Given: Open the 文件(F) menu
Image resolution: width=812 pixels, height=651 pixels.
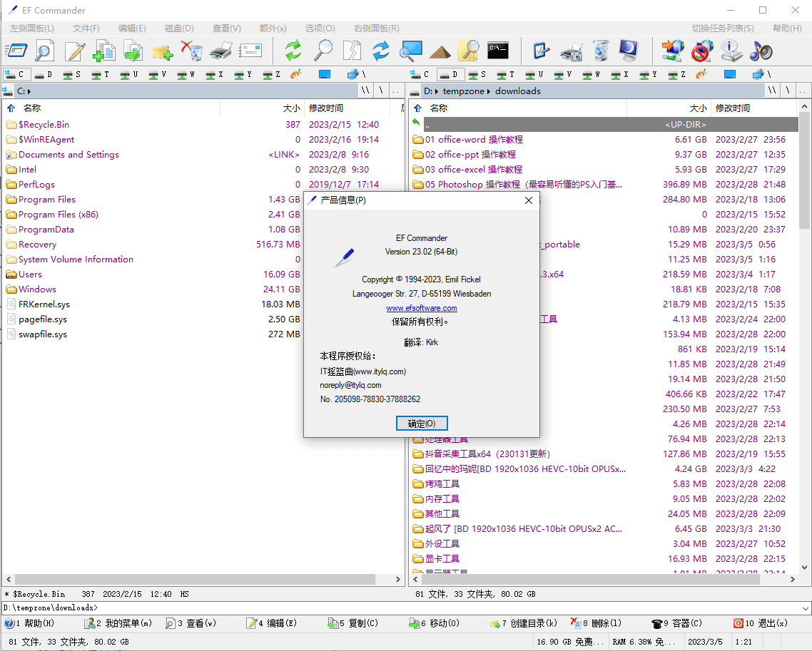Looking at the screenshot, I should pyautogui.click(x=86, y=29).
